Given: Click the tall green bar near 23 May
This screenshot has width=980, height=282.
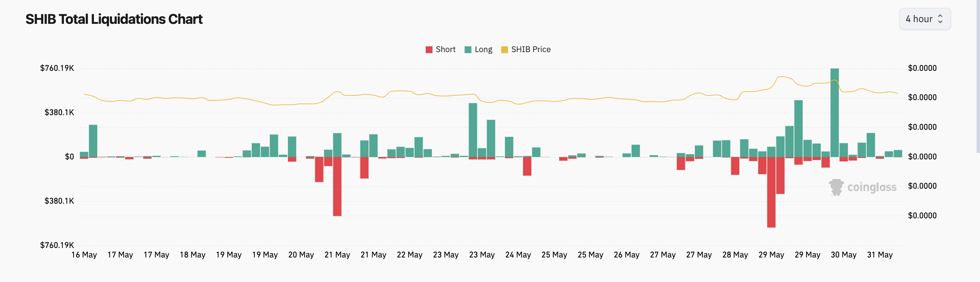Looking at the screenshot, I should tap(473, 130).
